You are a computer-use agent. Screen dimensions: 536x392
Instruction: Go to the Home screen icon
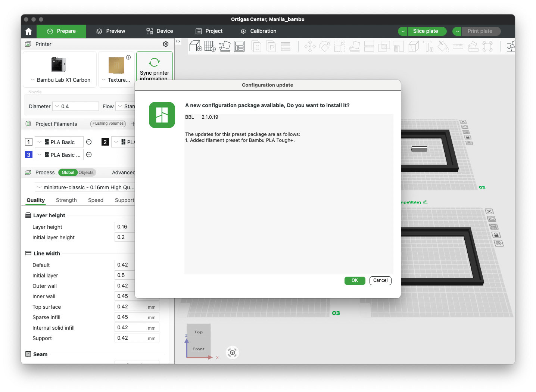(x=29, y=31)
